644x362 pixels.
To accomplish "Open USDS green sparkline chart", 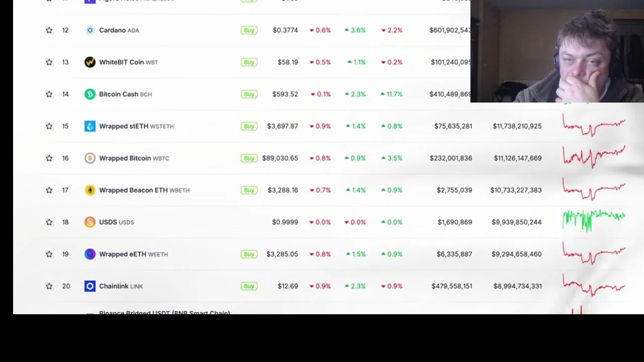I will [594, 221].
